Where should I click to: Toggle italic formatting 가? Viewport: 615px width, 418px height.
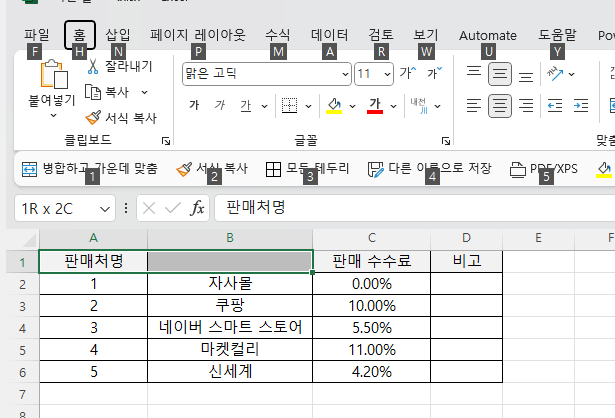click(220, 105)
